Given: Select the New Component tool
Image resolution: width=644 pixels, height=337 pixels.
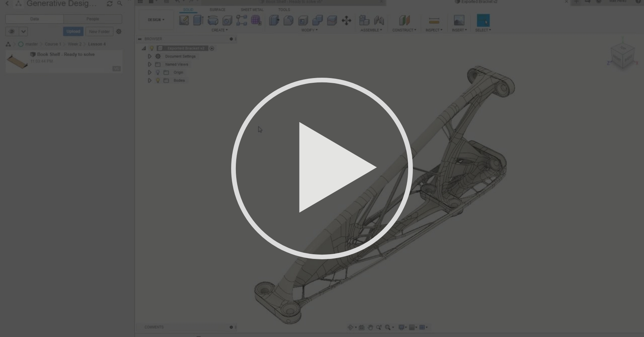Looking at the screenshot, I should 364,20.
